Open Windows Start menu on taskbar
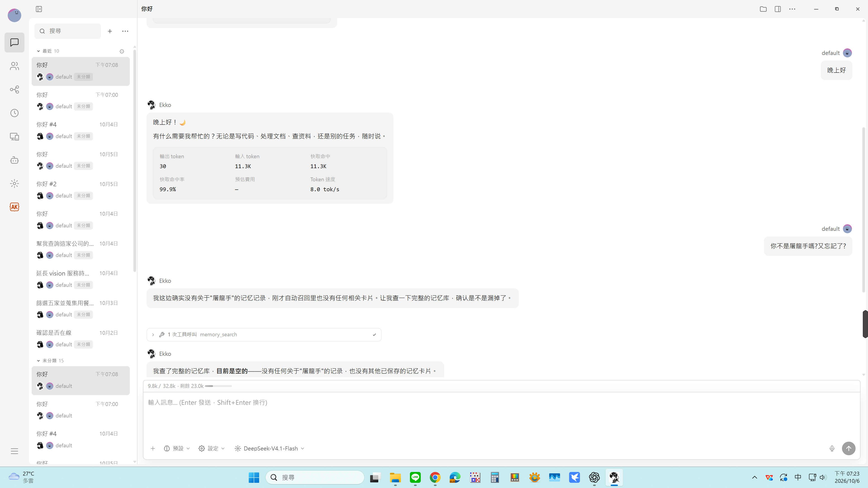This screenshot has width=868, height=488. (x=254, y=478)
